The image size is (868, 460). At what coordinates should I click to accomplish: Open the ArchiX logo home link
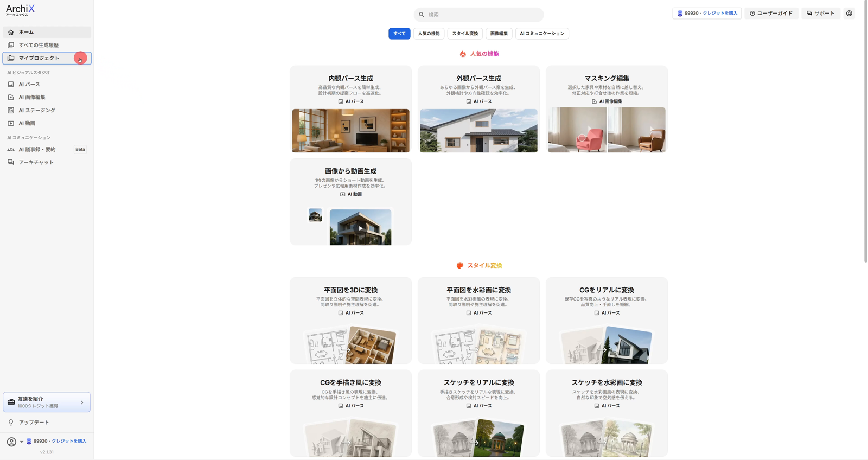click(20, 10)
